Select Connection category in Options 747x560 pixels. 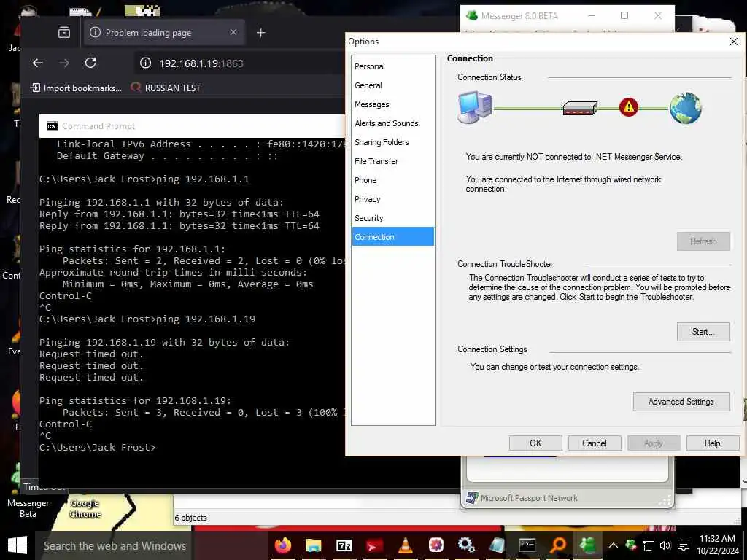pyautogui.click(x=393, y=237)
